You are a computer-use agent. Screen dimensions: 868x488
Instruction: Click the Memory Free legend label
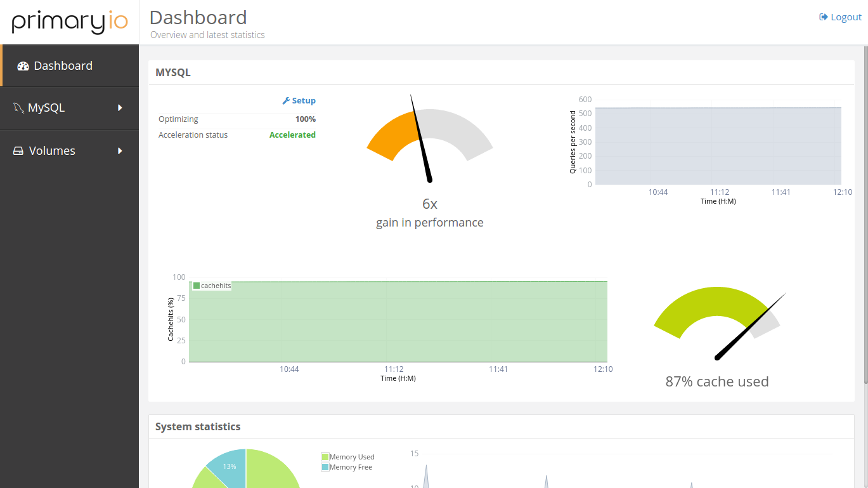point(351,467)
